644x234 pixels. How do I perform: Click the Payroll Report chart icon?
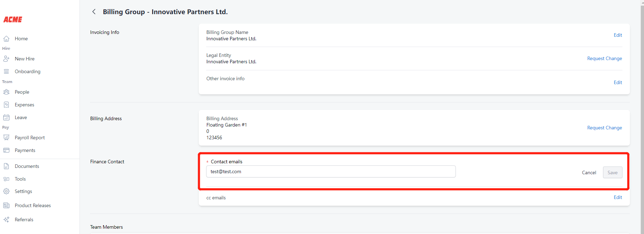(x=6, y=138)
